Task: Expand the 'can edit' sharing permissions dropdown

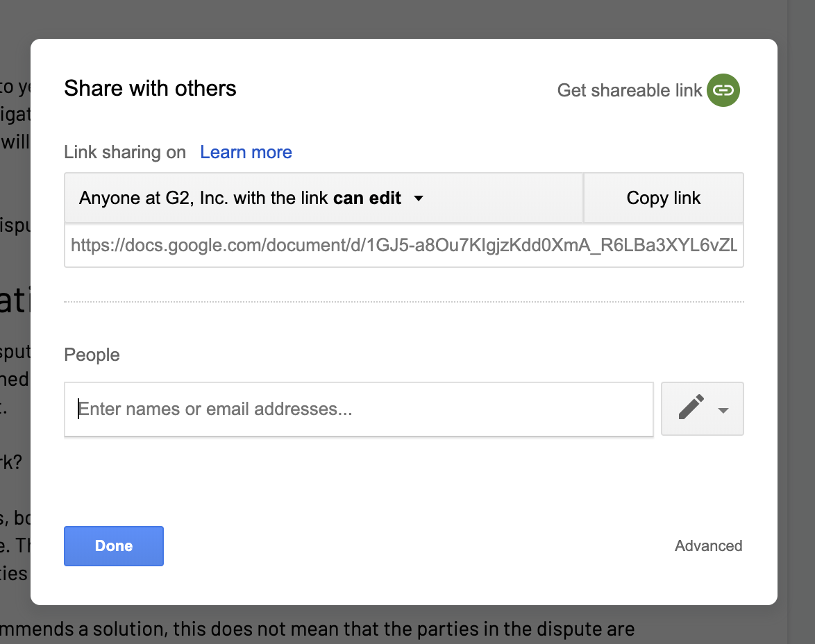Action: (419, 198)
